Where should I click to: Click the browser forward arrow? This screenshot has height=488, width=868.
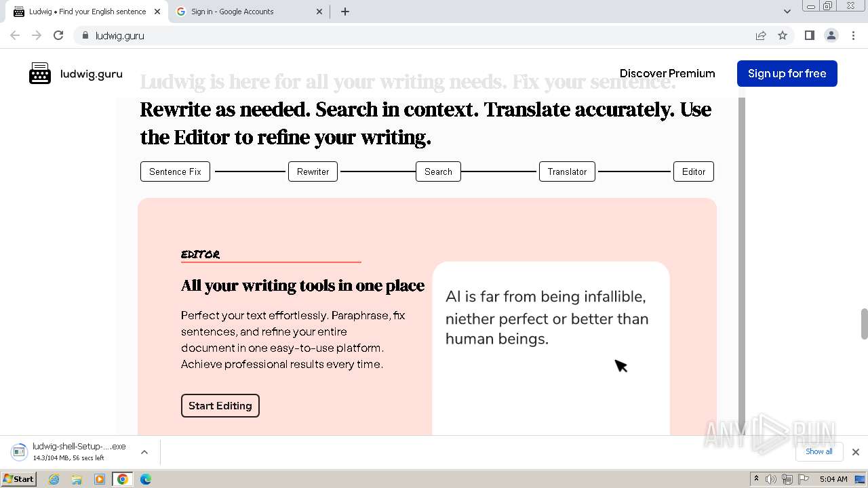point(37,35)
